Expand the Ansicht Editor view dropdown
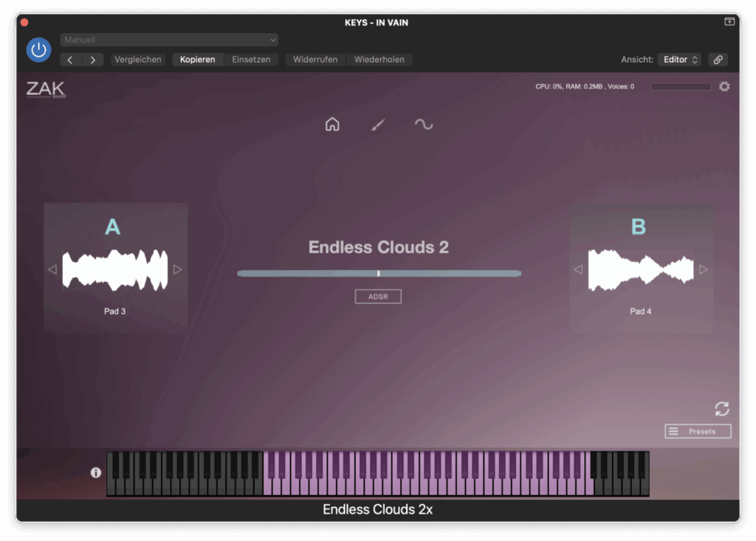Image resolution: width=756 pixels, height=541 pixels. point(679,60)
